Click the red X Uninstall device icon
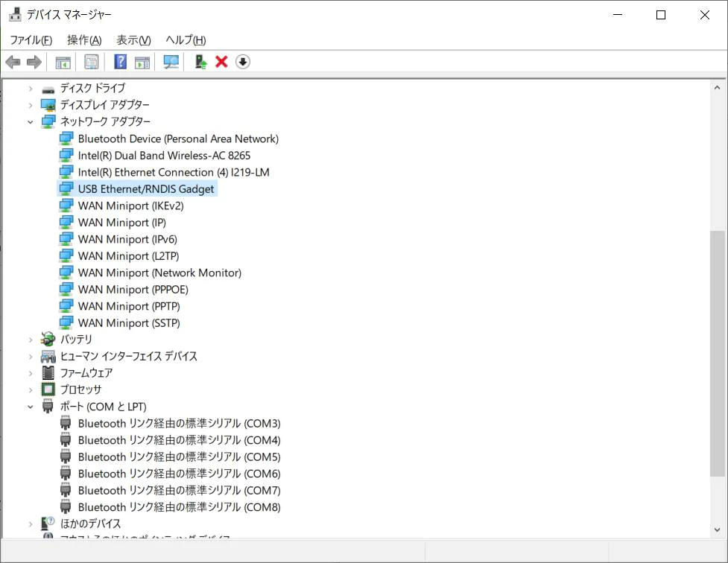This screenshot has width=728, height=563. [x=221, y=62]
